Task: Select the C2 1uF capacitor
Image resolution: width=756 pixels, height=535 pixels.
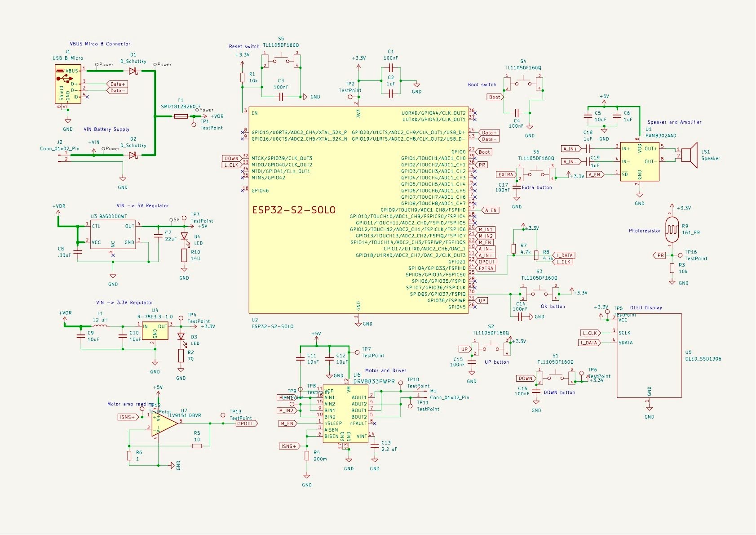Action: point(391,94)
